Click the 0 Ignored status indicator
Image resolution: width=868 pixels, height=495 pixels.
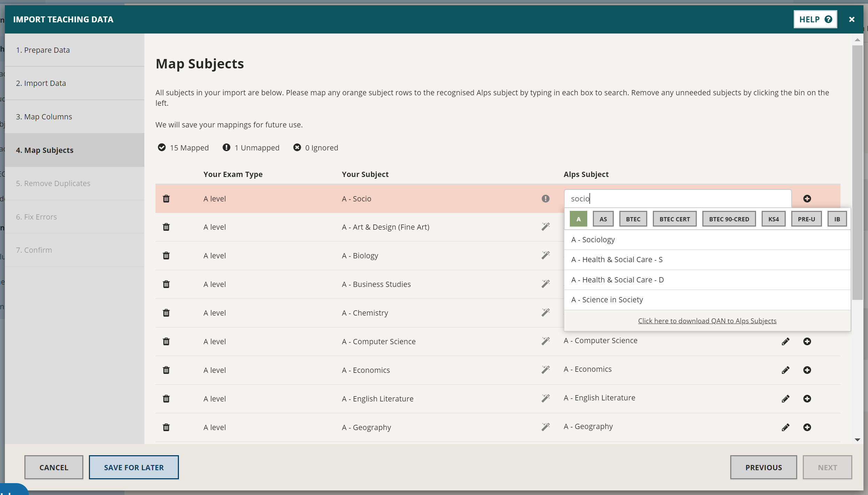(316, 148)
